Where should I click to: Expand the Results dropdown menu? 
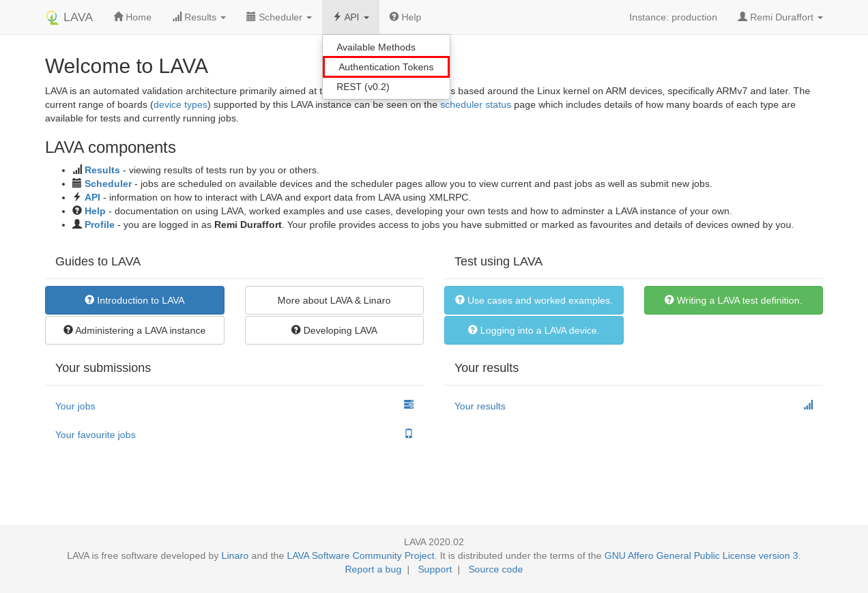pos(199,17)
